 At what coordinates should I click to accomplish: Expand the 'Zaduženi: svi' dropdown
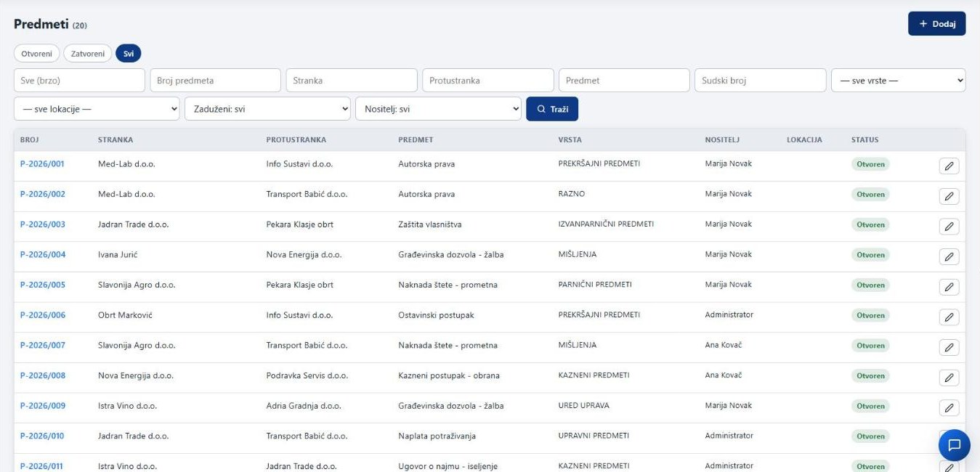[x=267, y=109]
